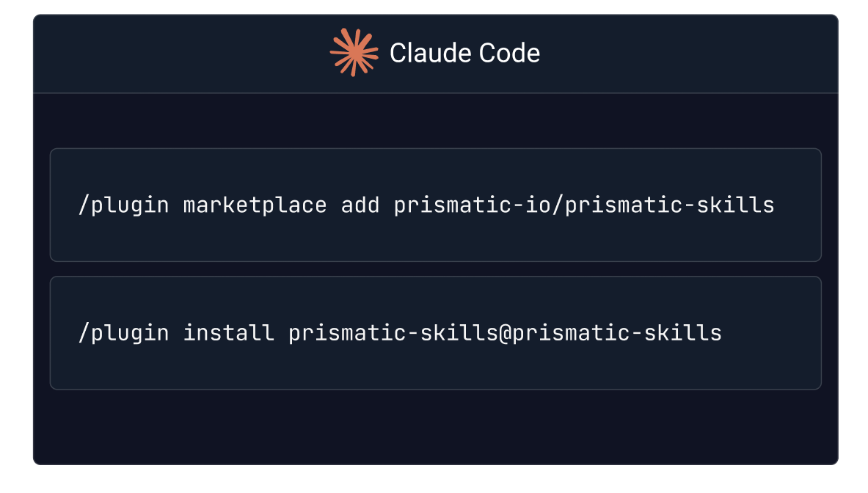Click the word "add" in first command
868x493 pixels.
tap(360, 205)
